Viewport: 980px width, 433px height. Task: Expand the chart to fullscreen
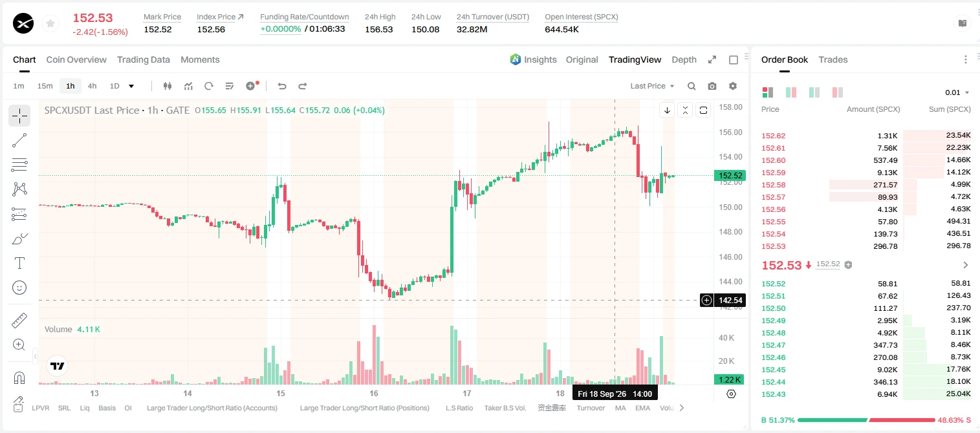pos(712,59)
